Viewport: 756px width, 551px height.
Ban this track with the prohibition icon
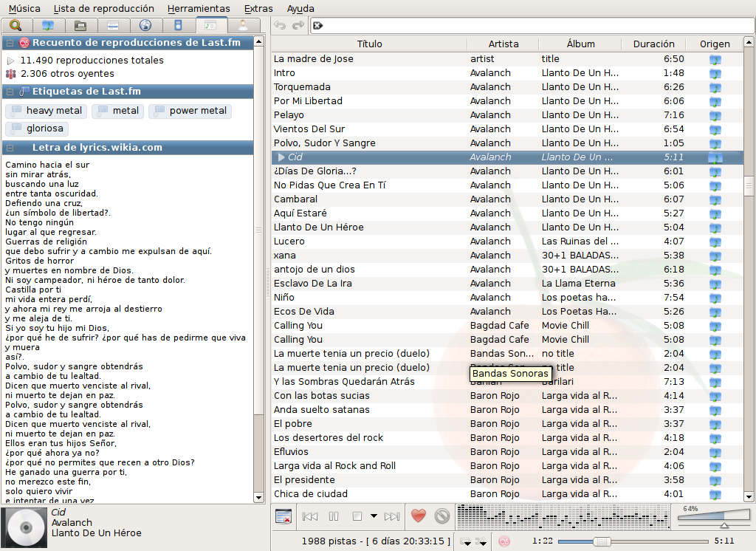pyautogui.click(x=442, y=516)
